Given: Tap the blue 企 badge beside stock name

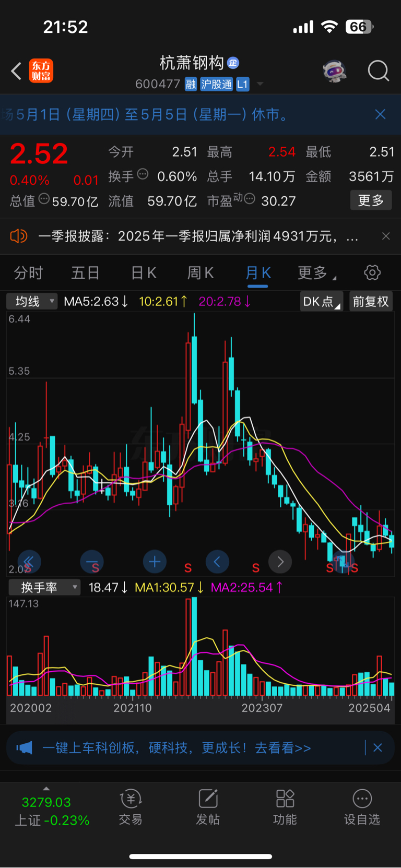Looking at the screenshot, I should point(233,63).
